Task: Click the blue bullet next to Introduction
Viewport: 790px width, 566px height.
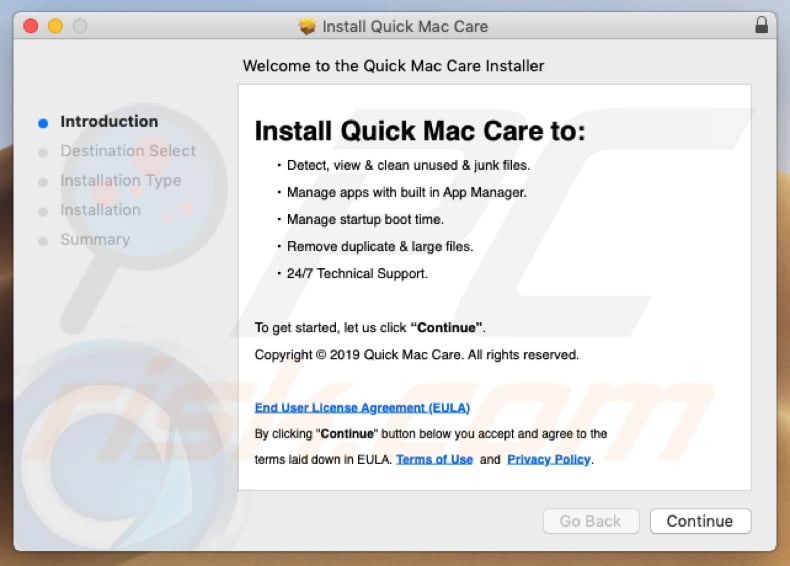Action: pyautogui.click(x=43, y=123)
